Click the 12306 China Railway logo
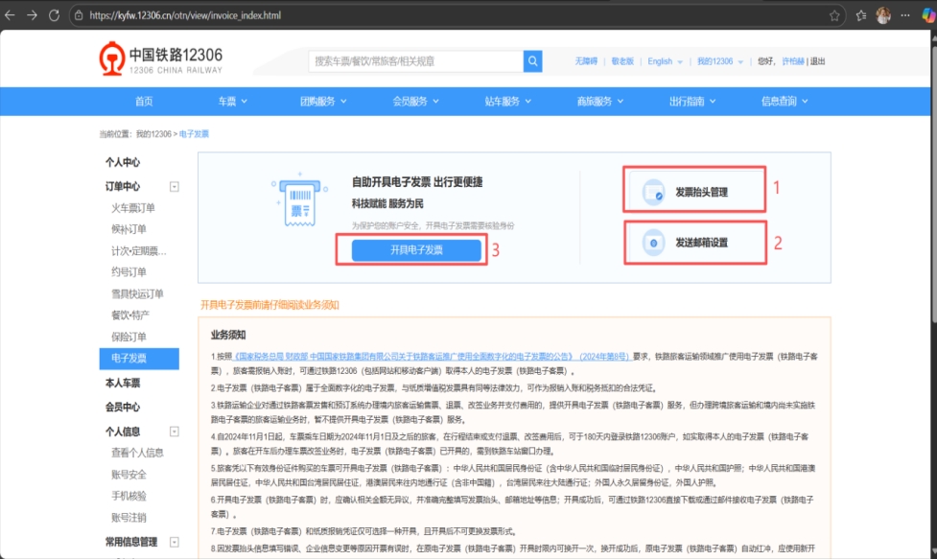The width and height of the screenshot is (937, 560). click(x=161, y=58)
